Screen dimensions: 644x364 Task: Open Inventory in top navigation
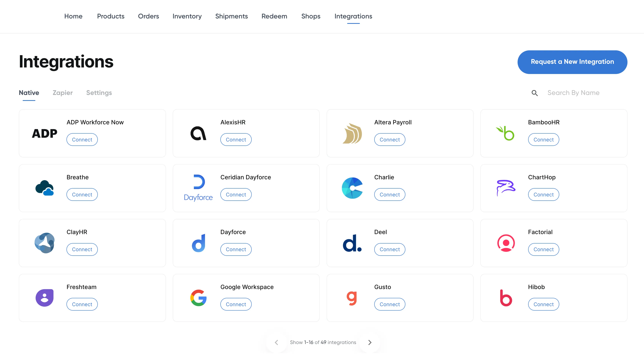[x=187, y=16]
